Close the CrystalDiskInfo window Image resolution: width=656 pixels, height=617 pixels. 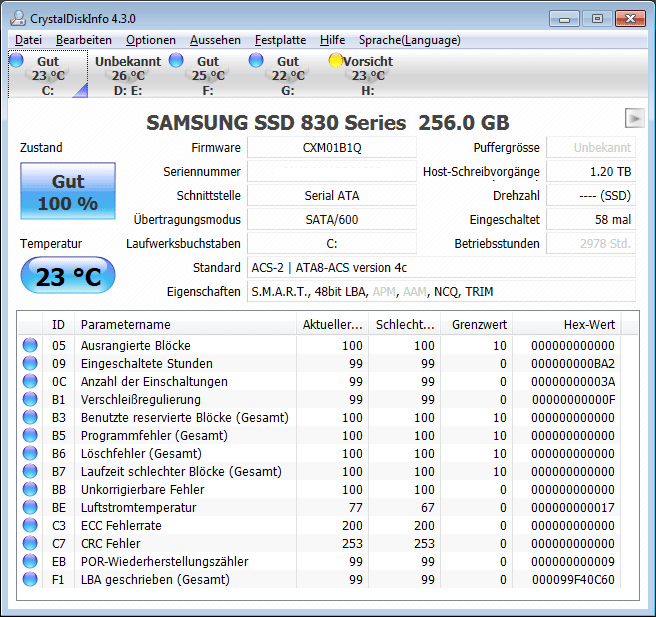pos(630,18)
